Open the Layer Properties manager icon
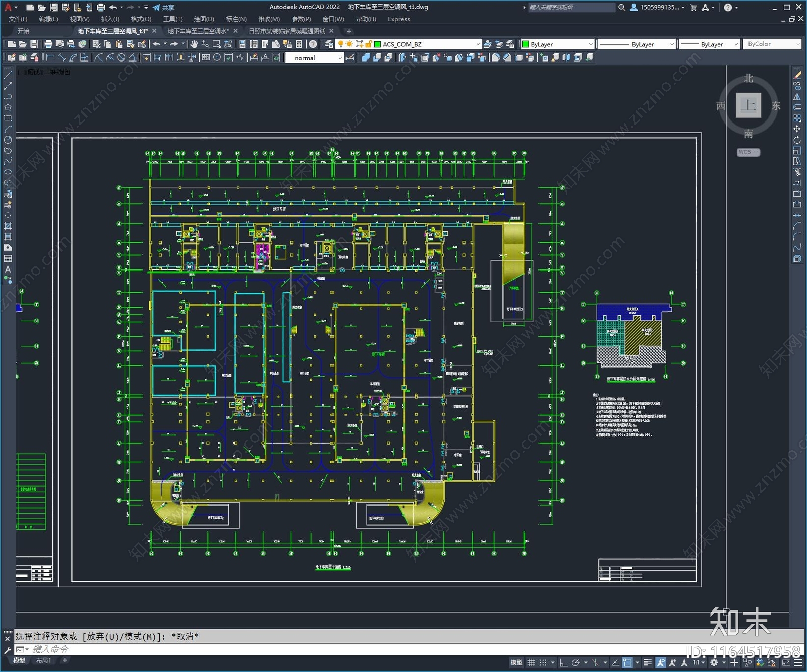 click(x=329, y=44)
